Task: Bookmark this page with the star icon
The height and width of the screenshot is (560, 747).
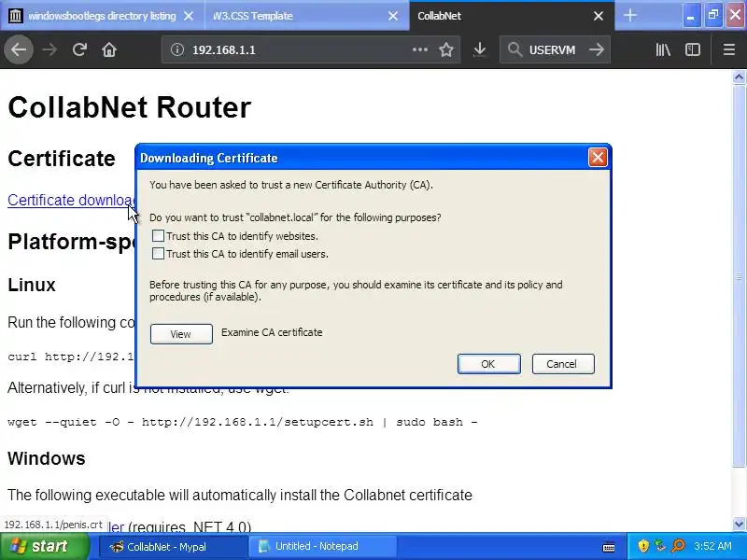Action: (x=446, y=49)
